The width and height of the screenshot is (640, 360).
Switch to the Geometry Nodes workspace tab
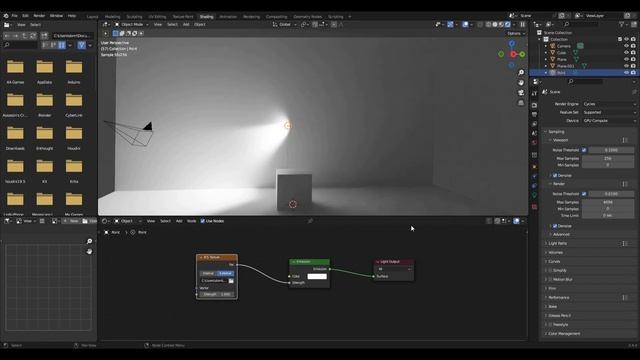click(308, 17)
